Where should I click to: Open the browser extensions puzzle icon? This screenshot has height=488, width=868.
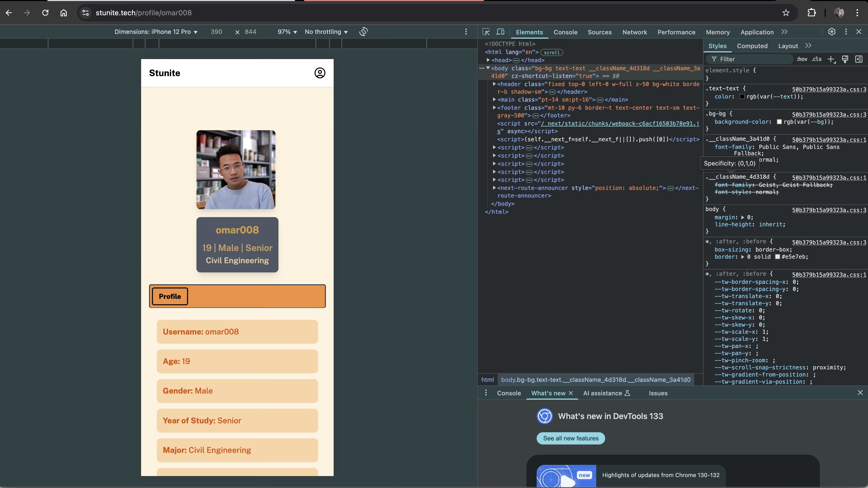(811, 13)
